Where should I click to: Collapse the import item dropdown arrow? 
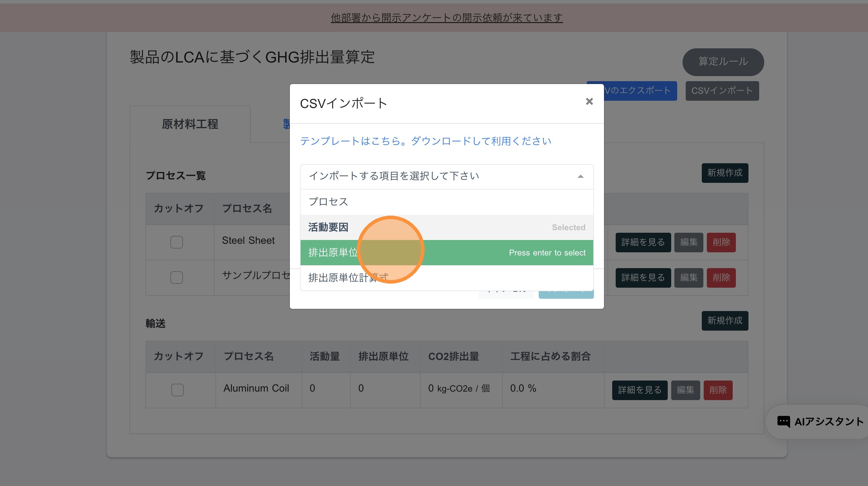click(x=580, y=177)
